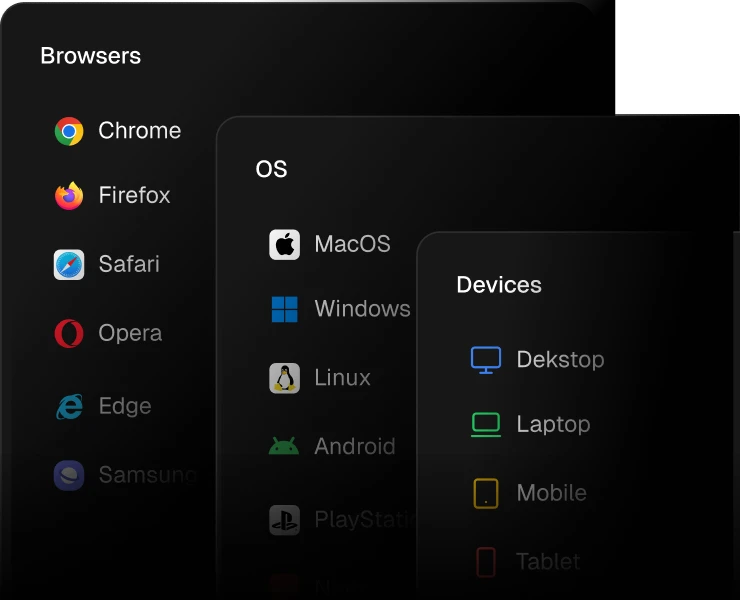740x600 pixels.
Task: Click the Safari compass icon
Action: (69, 265)
